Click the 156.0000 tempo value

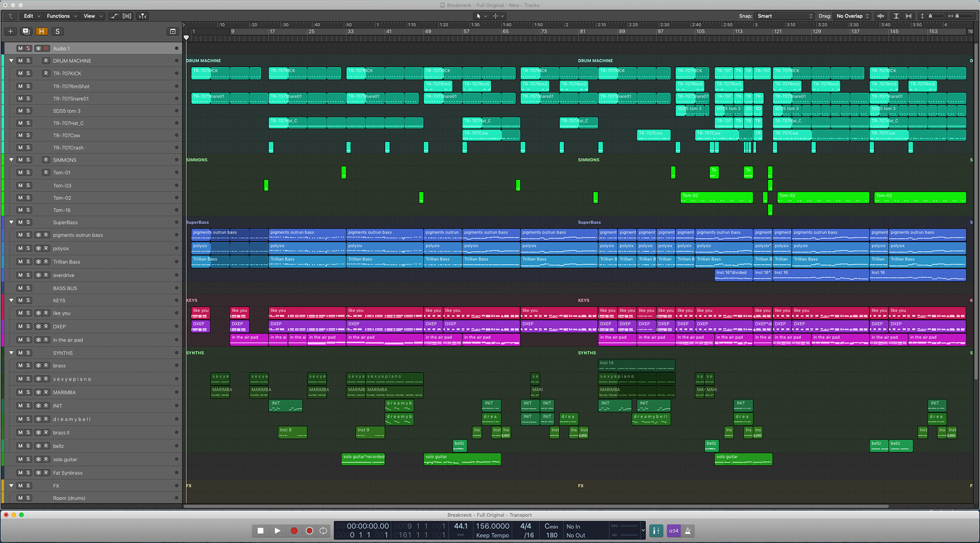pyautogui.click(x=493, y=526)
